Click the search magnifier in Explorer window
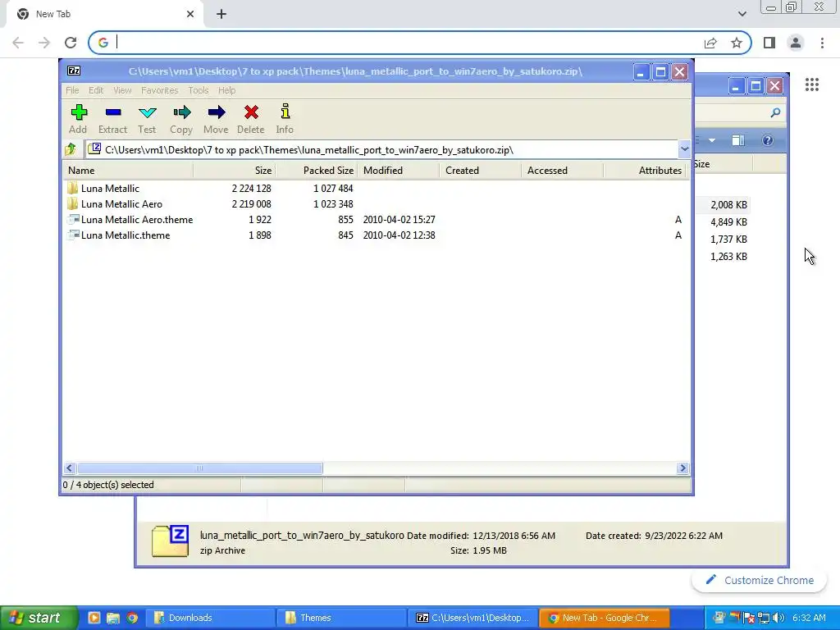 coord(775,112)
